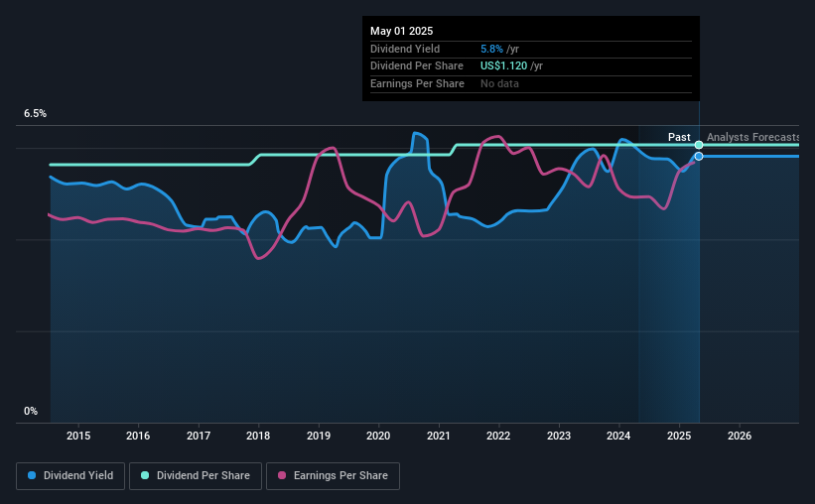This screenshot has height=504, width=815.
Task: Click the Past region label
Action: click(x=679, y=137)
